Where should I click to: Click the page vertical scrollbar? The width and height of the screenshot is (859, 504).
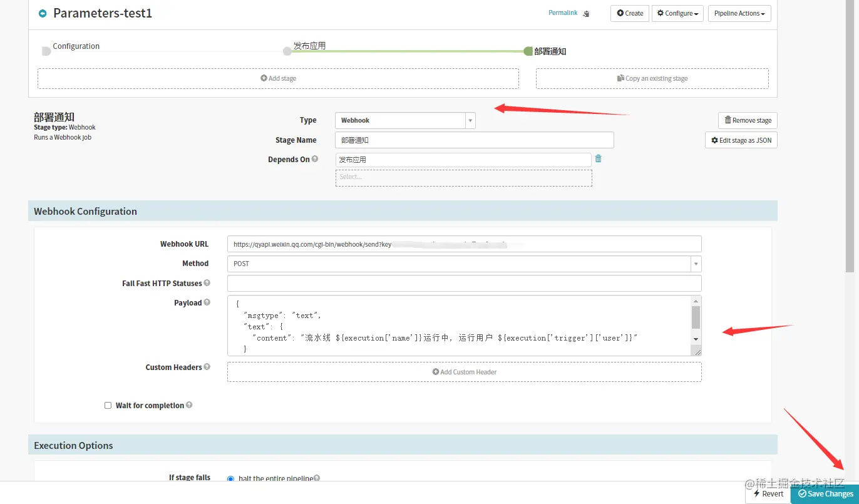(850, 136)
